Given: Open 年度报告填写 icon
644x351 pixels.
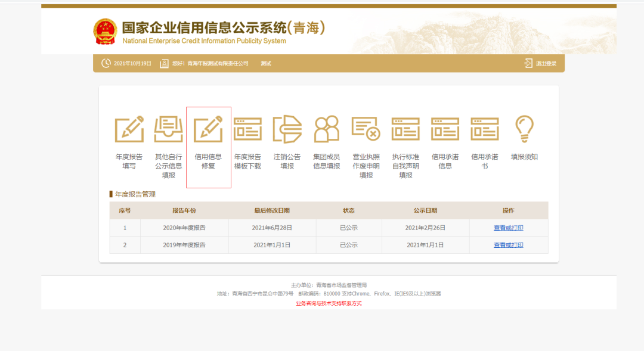Looking at the screenshot, I should [x=129, y=129].
